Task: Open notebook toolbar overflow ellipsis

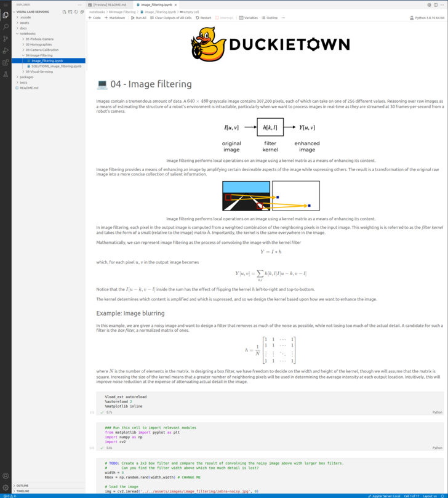Action: (283, 18)
